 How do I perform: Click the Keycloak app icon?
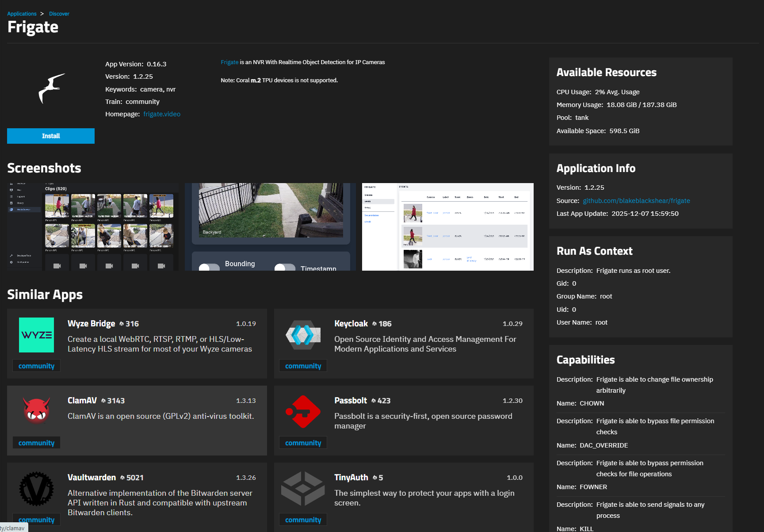303,335
